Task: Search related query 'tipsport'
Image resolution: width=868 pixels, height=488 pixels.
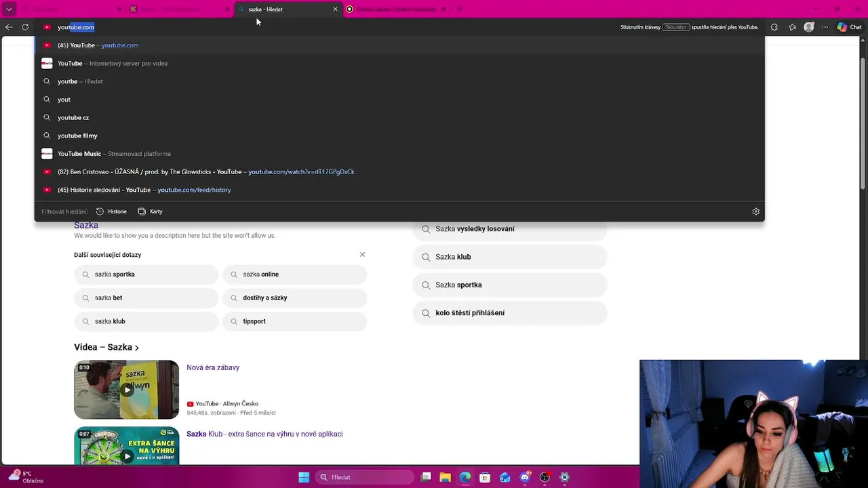Action: [294, 321]
